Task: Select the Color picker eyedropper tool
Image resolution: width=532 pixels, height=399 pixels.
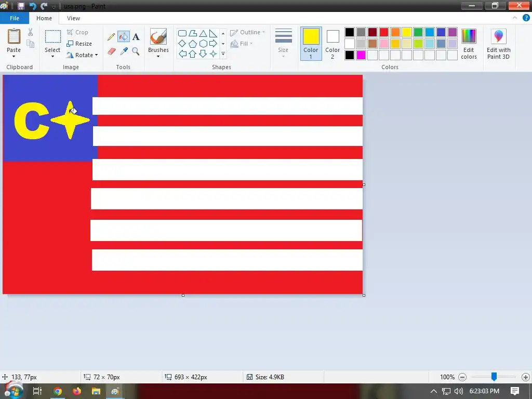Action: 124,51
